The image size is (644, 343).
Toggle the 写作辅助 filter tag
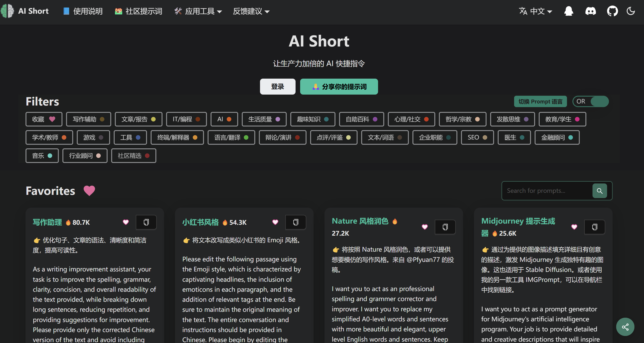click(88, 119)
